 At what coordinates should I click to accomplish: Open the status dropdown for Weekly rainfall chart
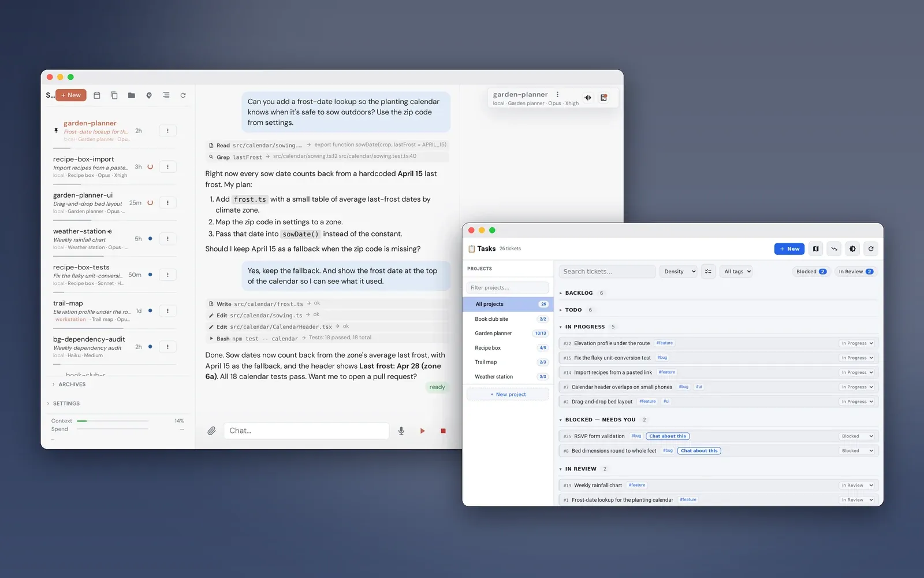click(x=857, y=486)
